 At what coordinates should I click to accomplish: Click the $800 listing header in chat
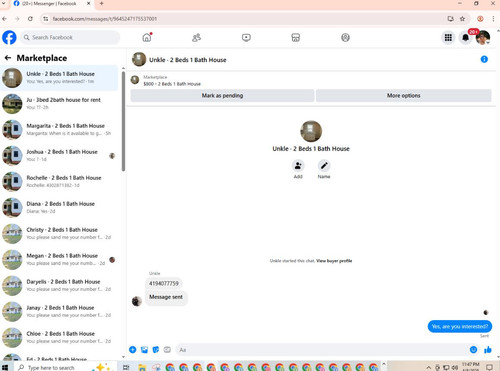point(172,84)
